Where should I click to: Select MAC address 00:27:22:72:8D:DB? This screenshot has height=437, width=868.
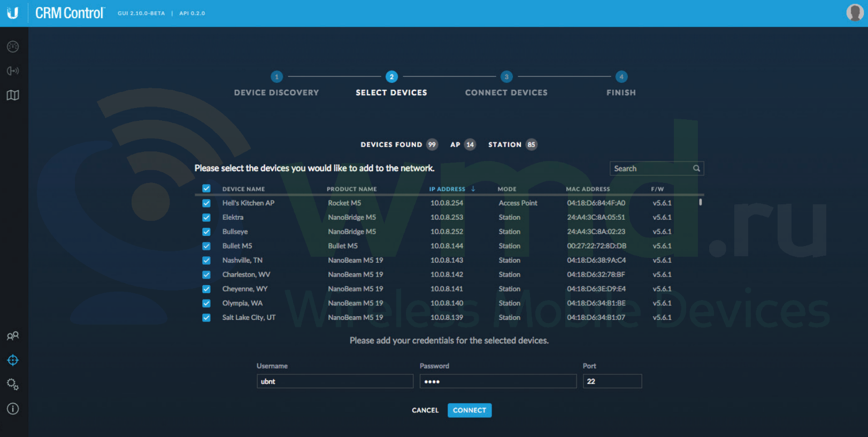pos(596,246)
